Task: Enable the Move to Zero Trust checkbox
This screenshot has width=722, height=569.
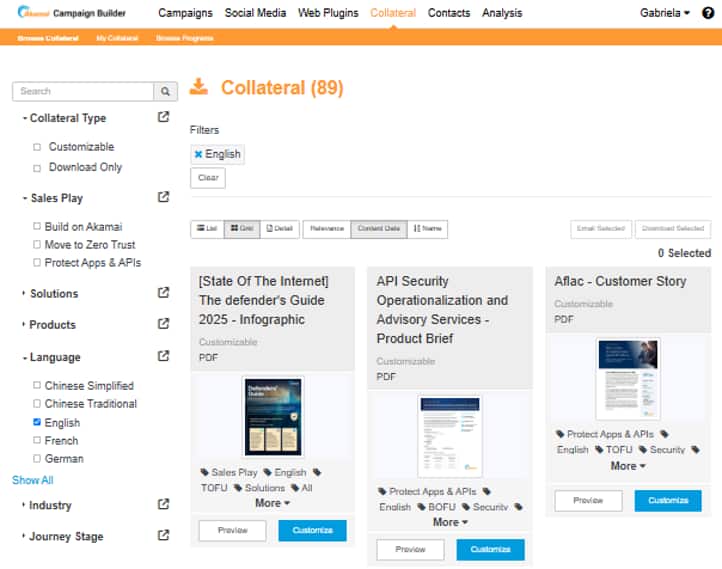Action: click(x=37, y=245)
